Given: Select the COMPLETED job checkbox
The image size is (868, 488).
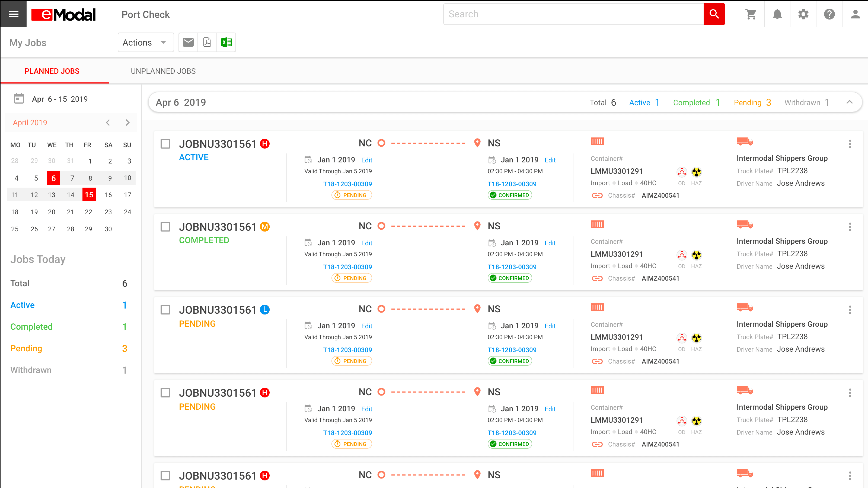Looking at the screenshot, I should pos(165,227).
